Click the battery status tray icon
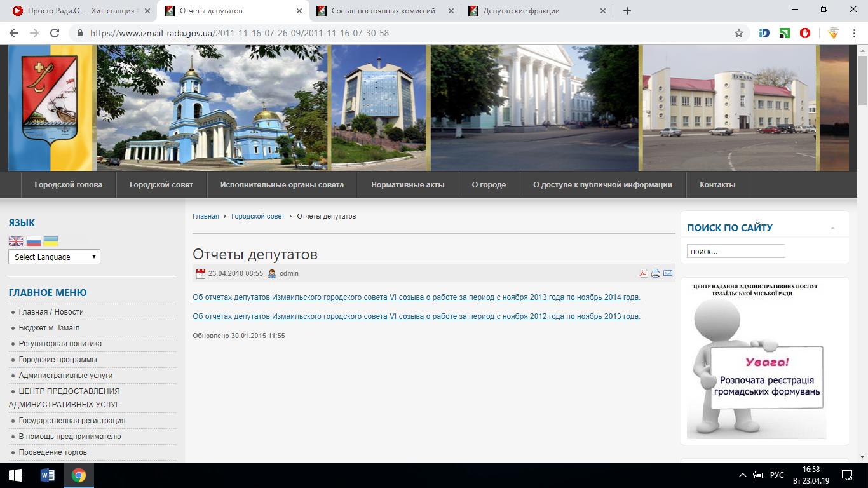 pos(758,475)
